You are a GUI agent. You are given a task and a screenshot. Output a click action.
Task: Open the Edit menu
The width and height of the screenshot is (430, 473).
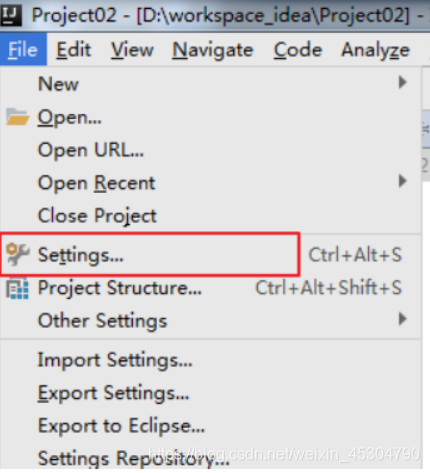pos(73,50)
